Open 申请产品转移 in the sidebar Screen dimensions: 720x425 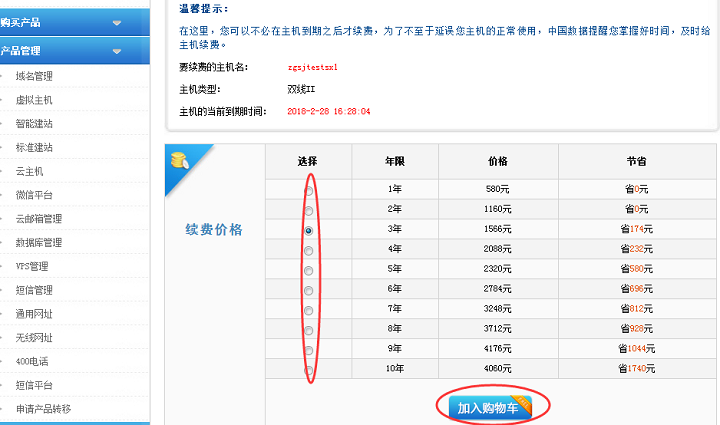tap(43, 409)
